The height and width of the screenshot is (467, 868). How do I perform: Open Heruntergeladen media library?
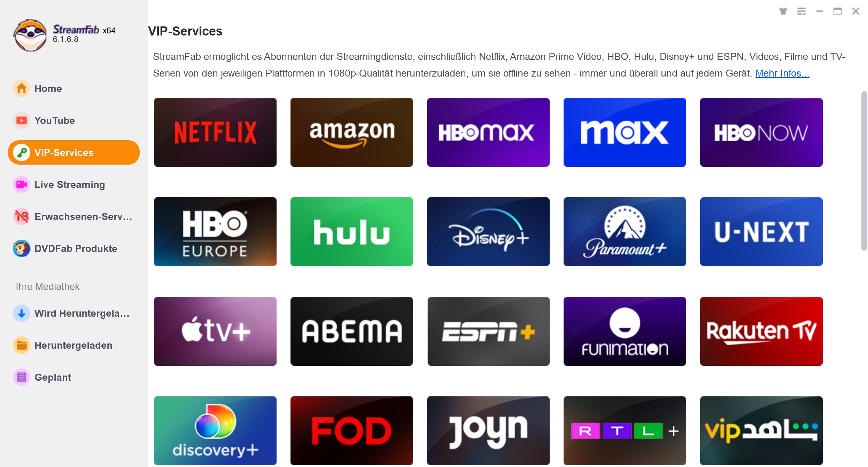tap(73, 345)
